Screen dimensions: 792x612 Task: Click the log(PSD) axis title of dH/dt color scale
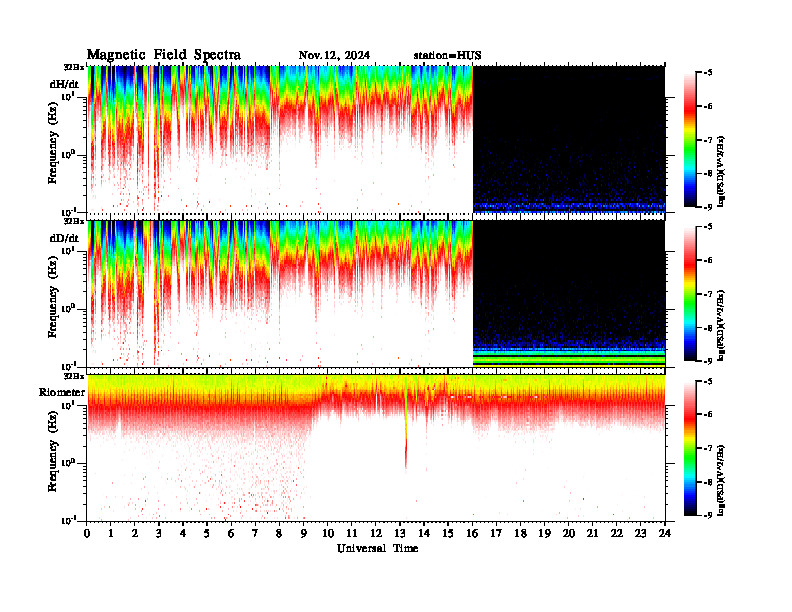[722, 171]
